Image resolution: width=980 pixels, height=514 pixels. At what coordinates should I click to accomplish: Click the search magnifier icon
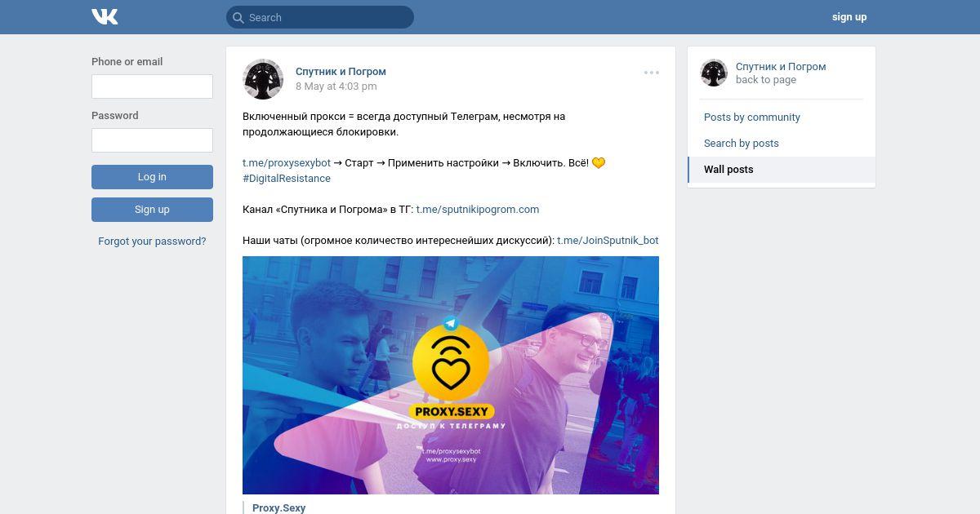point(238,17)
